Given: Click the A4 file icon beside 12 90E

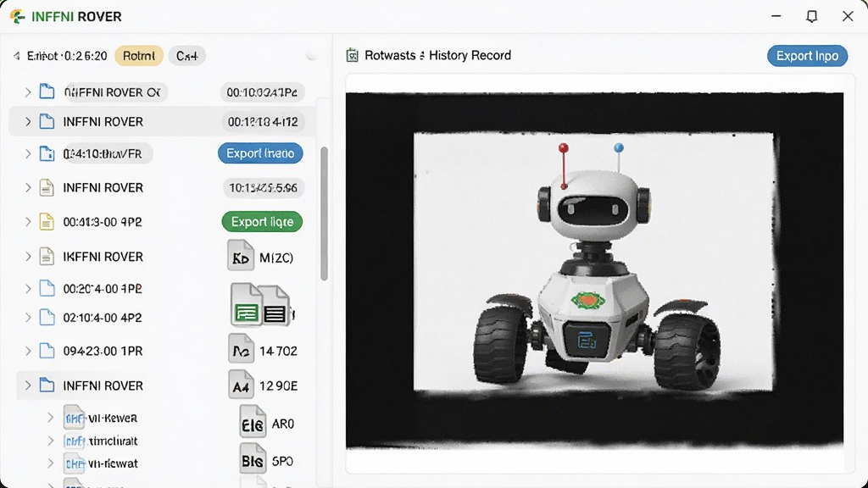Looking at the screenshot, I should [241, 385].
